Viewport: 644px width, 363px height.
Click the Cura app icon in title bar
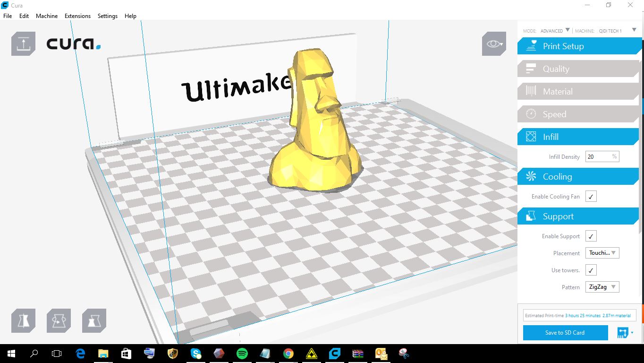5,5
